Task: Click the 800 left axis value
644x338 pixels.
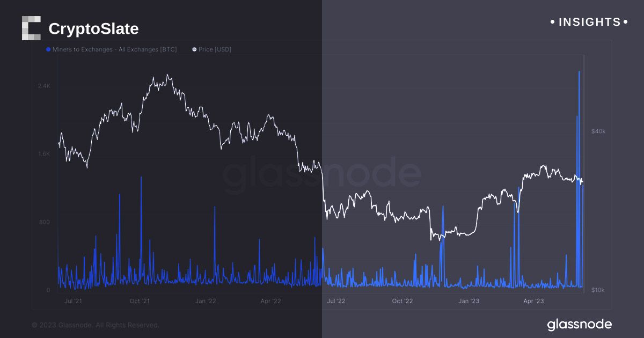Action: (x=45, y=222)
